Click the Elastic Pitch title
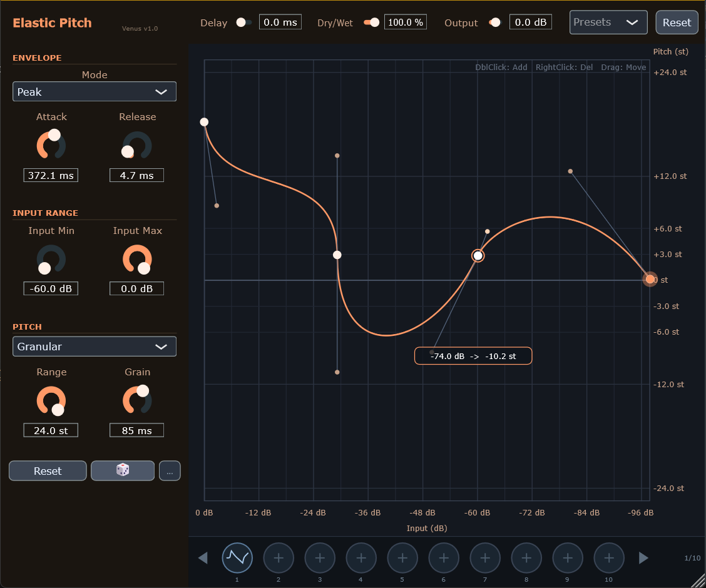Viewport: 706px width, 588px height. 52,23
